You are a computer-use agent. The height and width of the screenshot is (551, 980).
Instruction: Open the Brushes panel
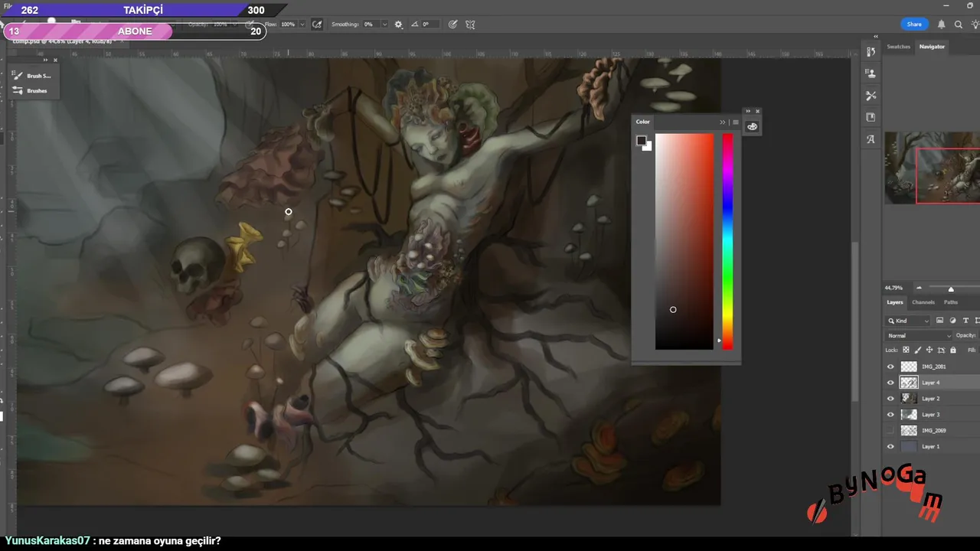31,90
